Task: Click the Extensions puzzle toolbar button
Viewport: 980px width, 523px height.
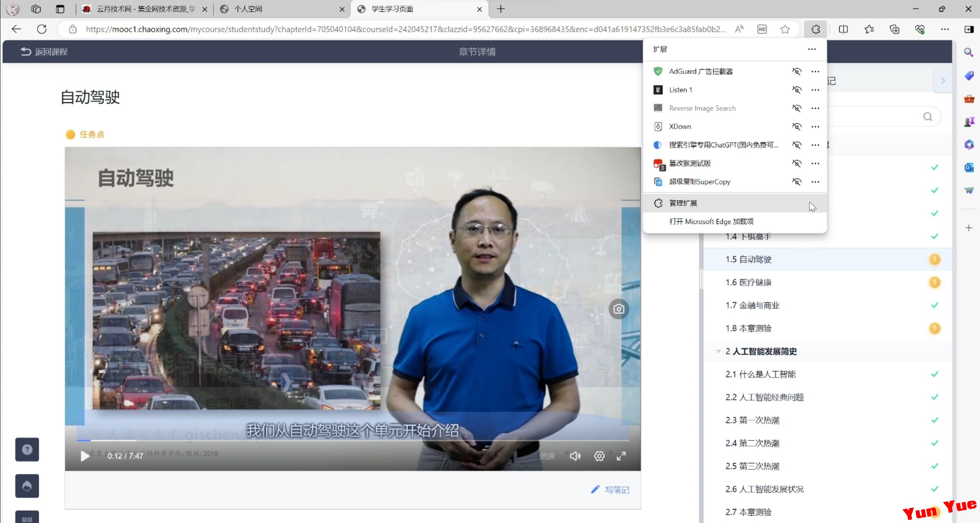Action: (x=815, y=29)
